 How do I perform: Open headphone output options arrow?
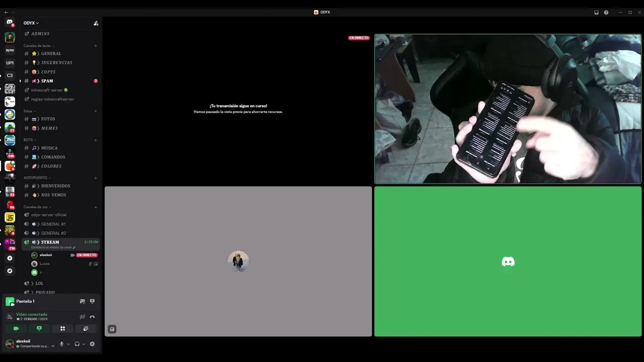point(84,344)
